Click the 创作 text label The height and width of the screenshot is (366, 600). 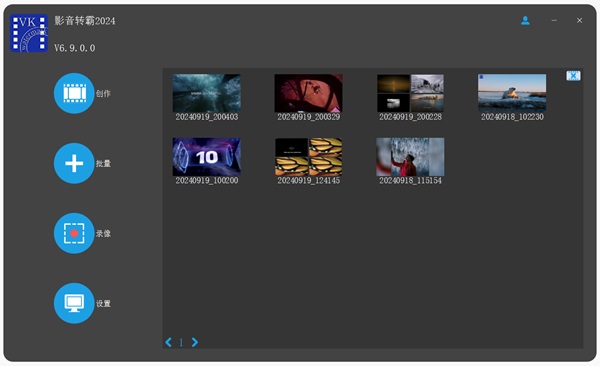point(103,93)
